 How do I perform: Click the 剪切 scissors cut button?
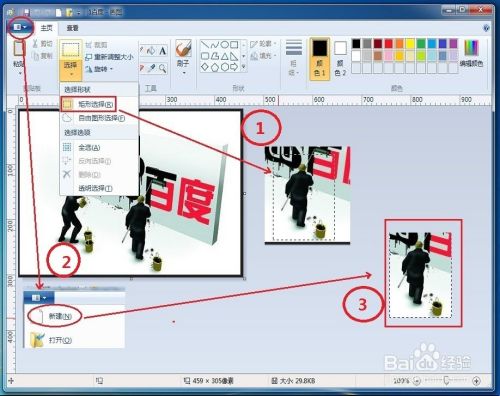pyautogui.click(x=42, y=44)
